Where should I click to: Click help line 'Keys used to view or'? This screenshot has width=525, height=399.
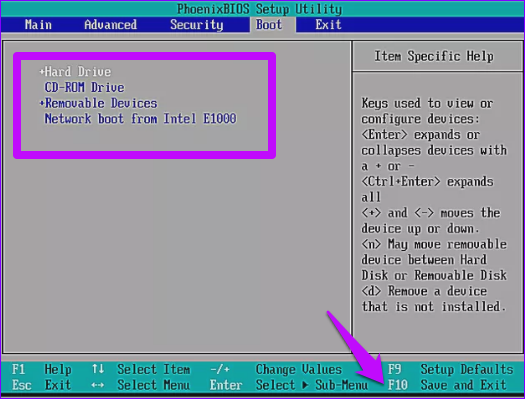tap(427, 103)
